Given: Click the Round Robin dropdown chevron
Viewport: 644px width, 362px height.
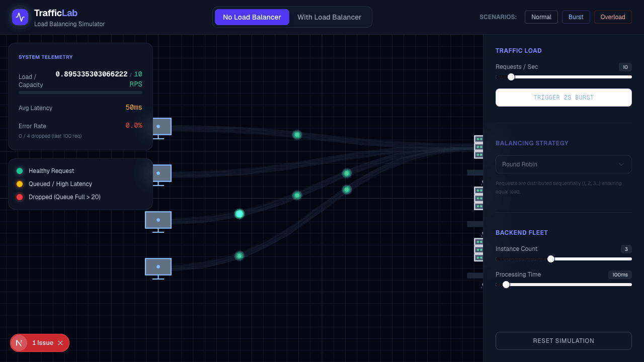Looking at the screenshot, I should tap(621, 164).
